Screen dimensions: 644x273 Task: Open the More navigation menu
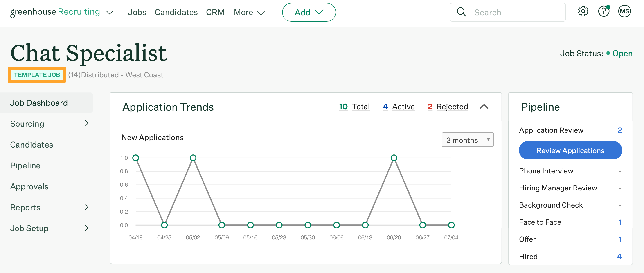tap(249, 12)
